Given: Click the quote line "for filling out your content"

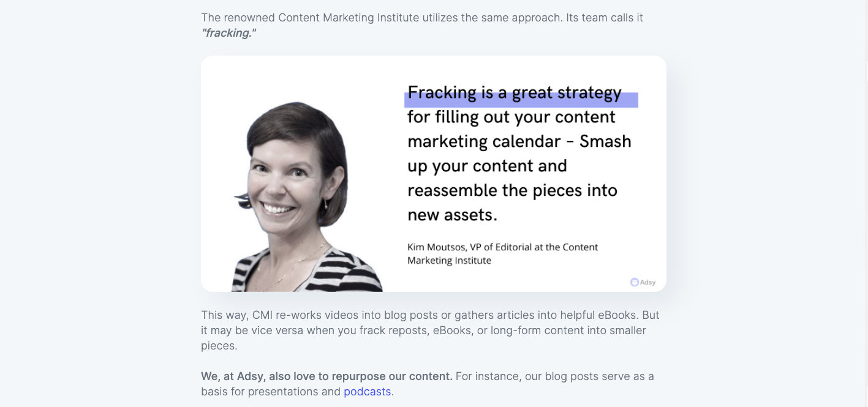Looking at the screenshot, I should click(x=511, y=117).
